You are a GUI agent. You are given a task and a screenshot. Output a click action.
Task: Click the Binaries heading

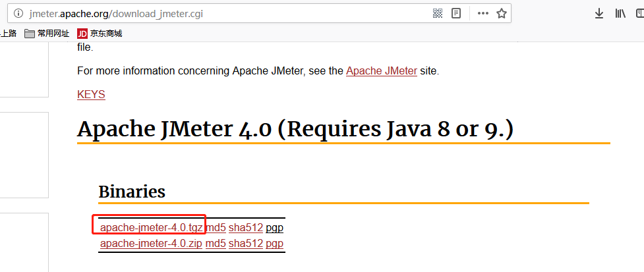pyautogui.click(x=132, y=191)
